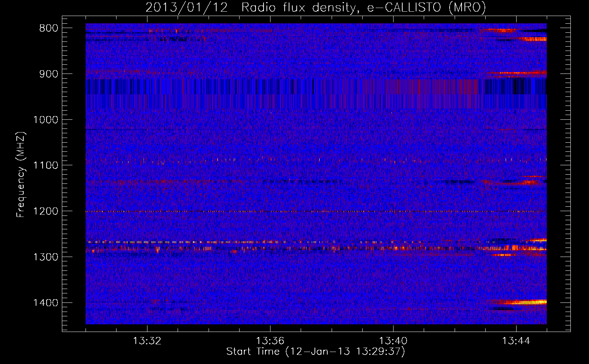Screen dimensions: 589x364
Task: Click the plot title "Radio flux density, e-CALLISTO (MRO)"
Action: pos(364,7)
